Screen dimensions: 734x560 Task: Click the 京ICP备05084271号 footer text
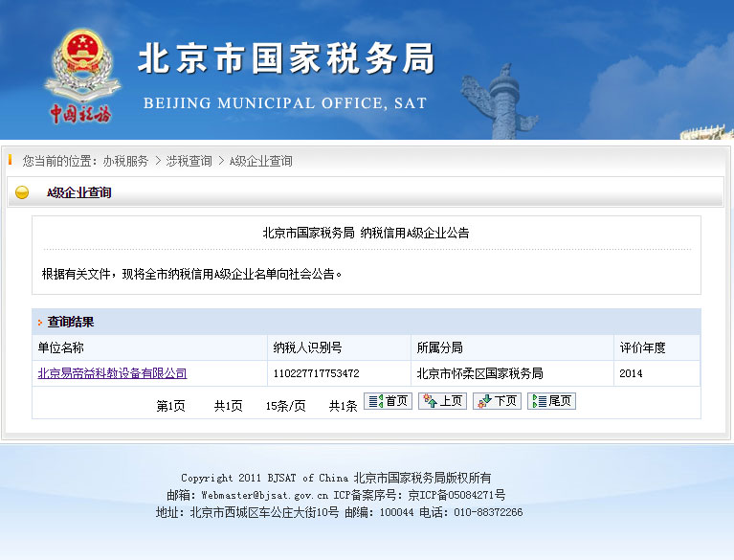456,495
